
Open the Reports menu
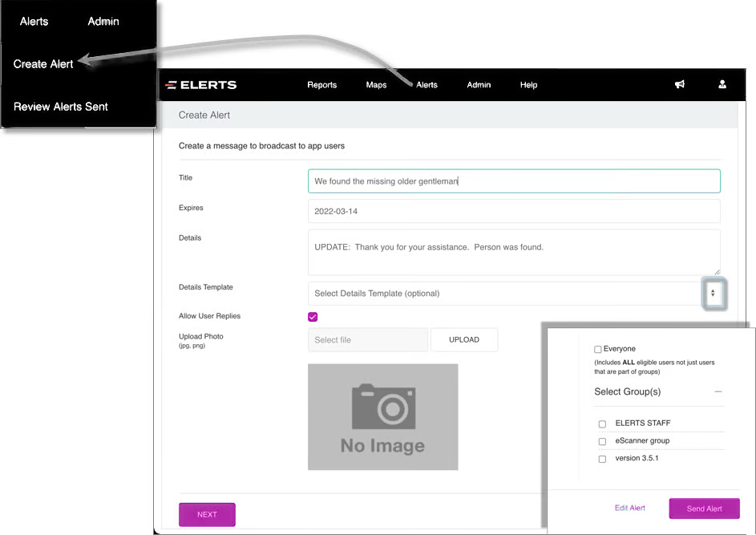(x=322, y=85)
